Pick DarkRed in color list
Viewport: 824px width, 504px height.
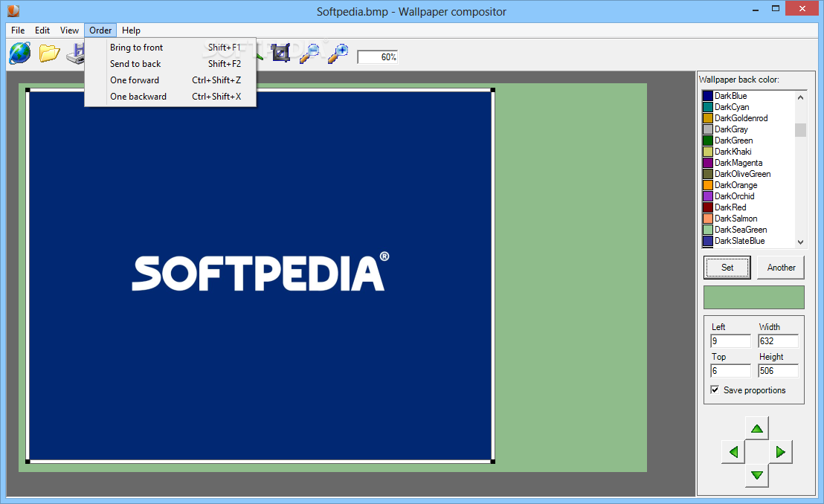[x=748, y=207]
